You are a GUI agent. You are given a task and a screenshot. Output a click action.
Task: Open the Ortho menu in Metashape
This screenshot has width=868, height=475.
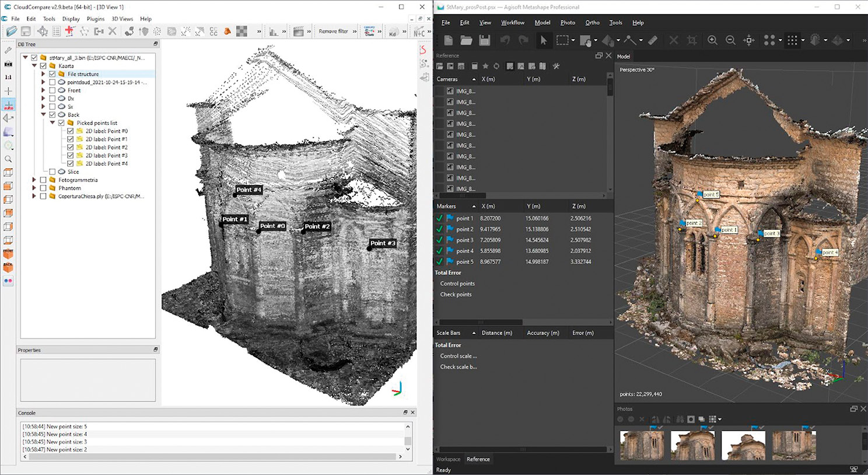592,23
